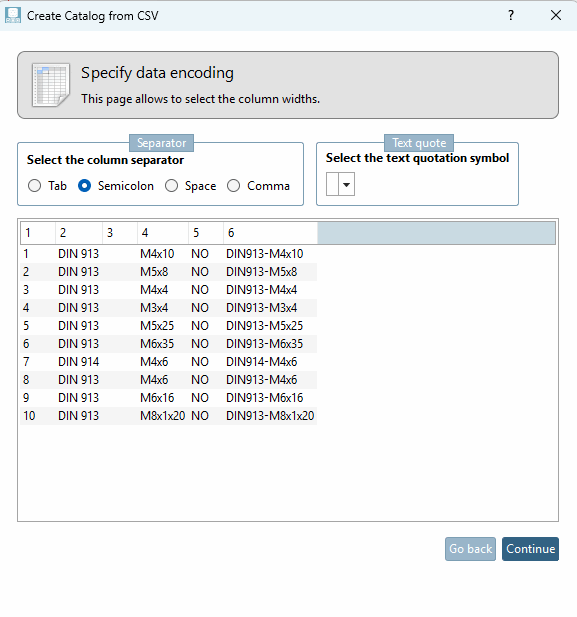
Task: Close the Create Catalog dialog
Action: coord(556,16)
